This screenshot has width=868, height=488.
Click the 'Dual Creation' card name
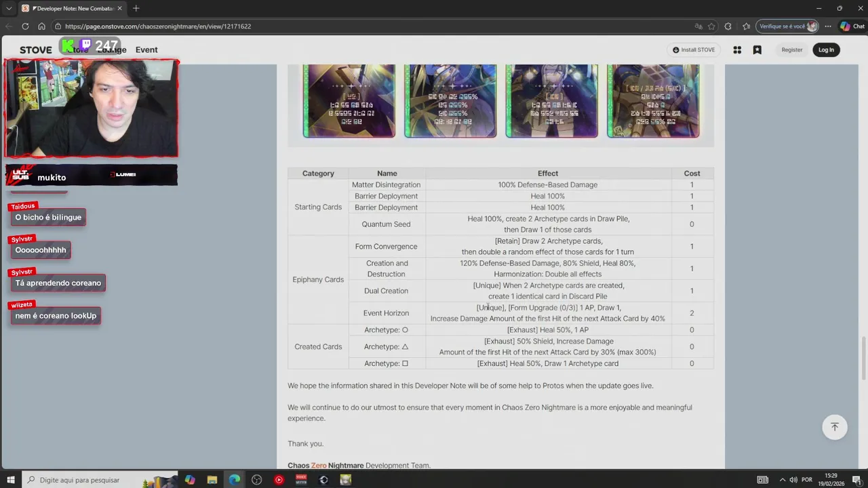pyautogui.click(x=386, y=291)
